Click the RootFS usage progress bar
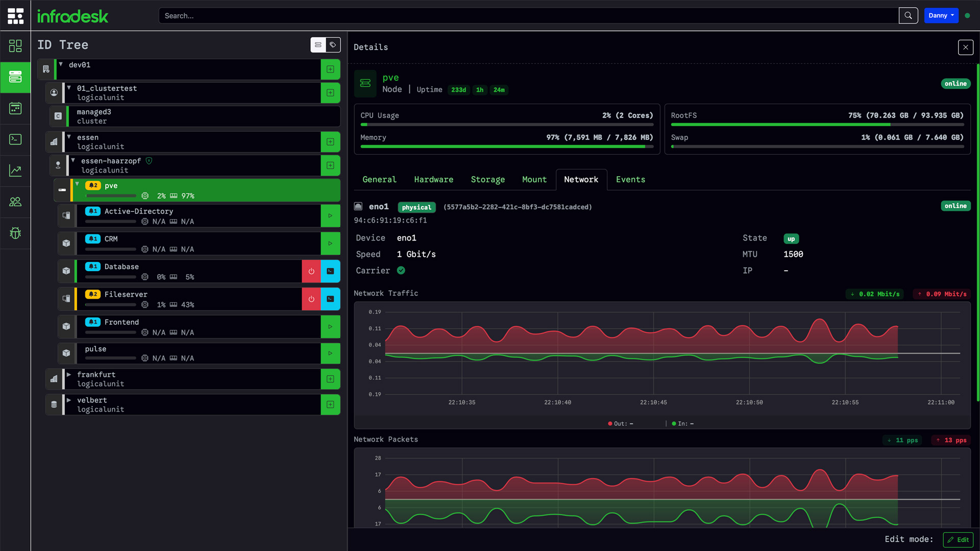 coord(817,125)
